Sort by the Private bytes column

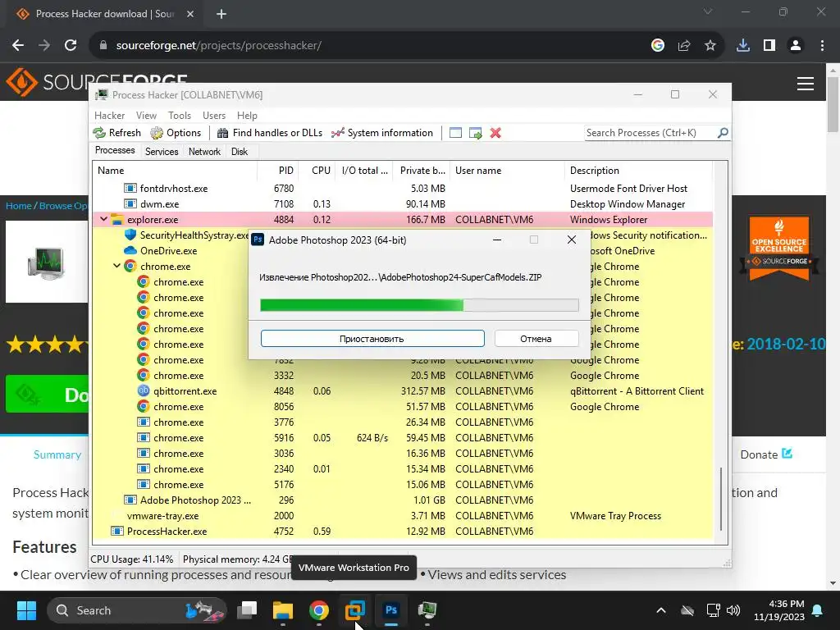(x=421, y=171)
